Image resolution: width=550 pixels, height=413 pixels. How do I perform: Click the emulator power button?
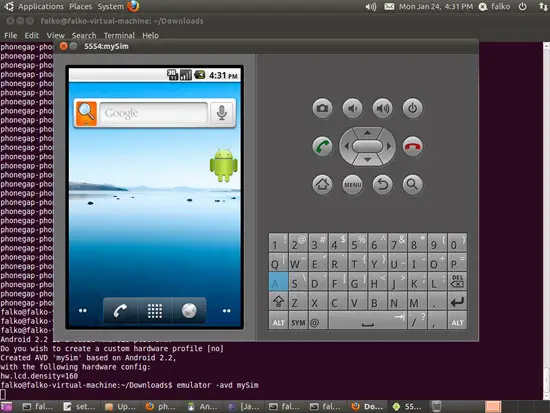click(412, 108)
